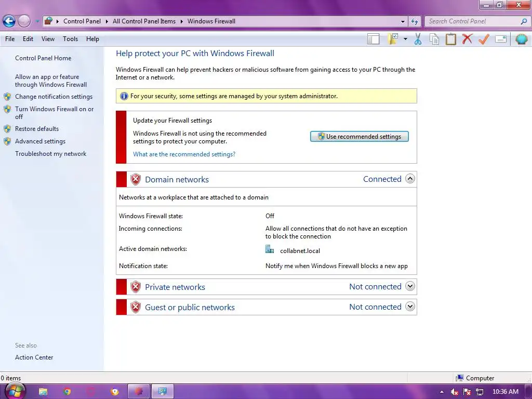Click the folder options toolbar icon
The image size is (532, 399).
(393, 39)
